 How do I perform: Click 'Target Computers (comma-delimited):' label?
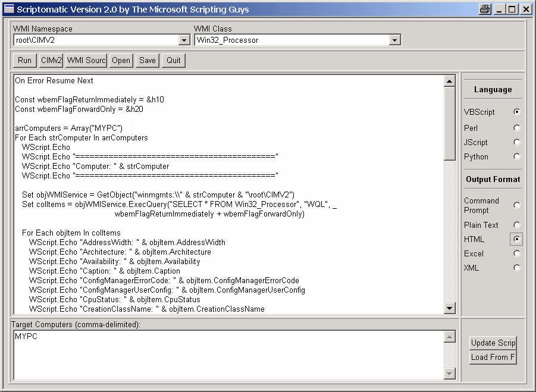click(76, 324)
